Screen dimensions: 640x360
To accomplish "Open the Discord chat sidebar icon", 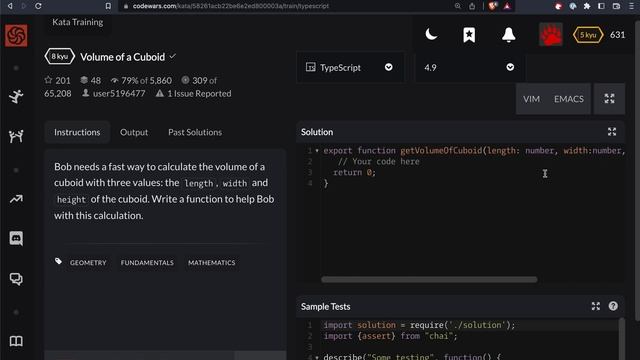I will 16,238.
